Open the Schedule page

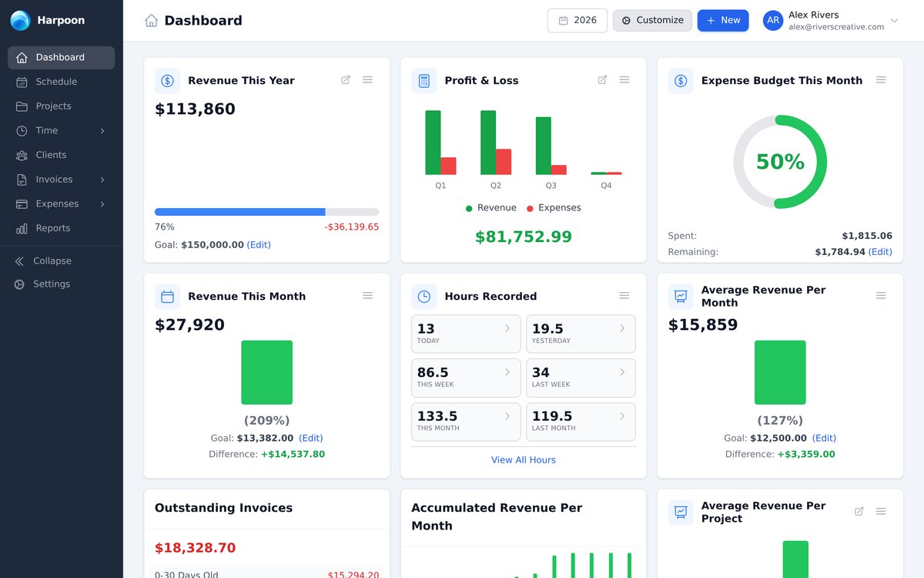point(62,82)
